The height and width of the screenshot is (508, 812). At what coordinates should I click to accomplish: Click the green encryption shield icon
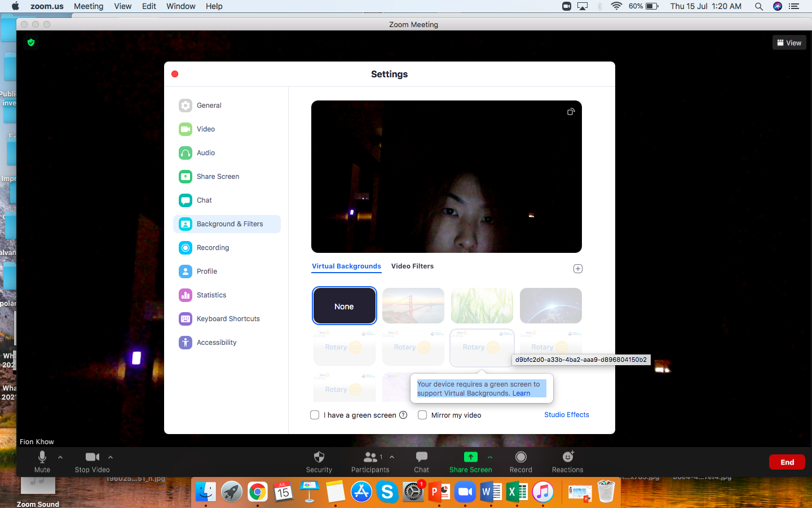tap(31, 42)
